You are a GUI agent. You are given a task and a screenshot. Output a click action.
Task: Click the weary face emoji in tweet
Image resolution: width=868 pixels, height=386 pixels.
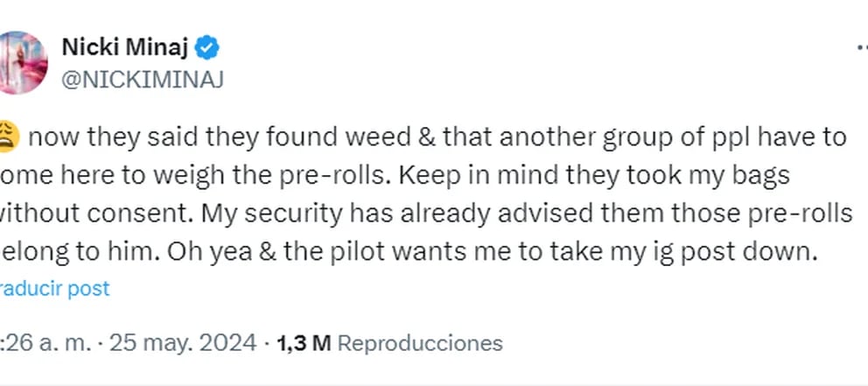coord(10,137)
